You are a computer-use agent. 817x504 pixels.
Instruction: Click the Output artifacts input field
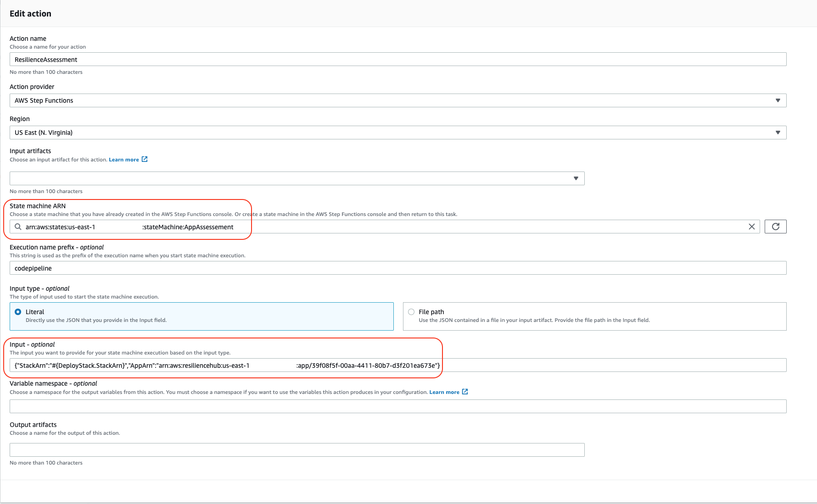click(x=297, y=450)
